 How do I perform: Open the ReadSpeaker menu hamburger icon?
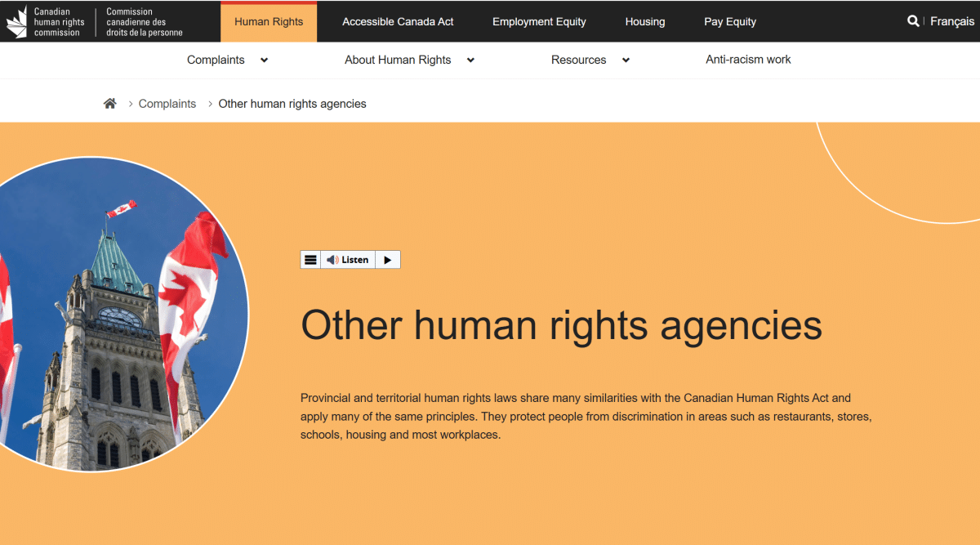(x=310, y=260)
